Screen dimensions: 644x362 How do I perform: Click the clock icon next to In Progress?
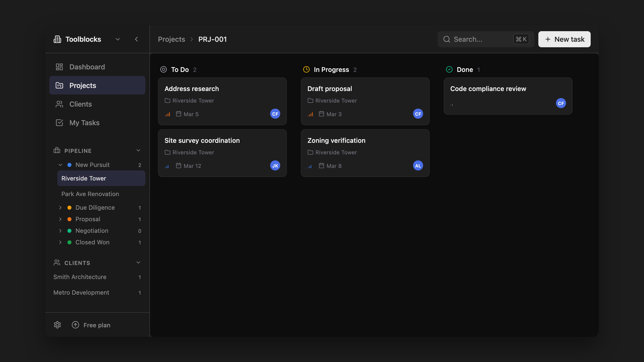click(306, 69)
